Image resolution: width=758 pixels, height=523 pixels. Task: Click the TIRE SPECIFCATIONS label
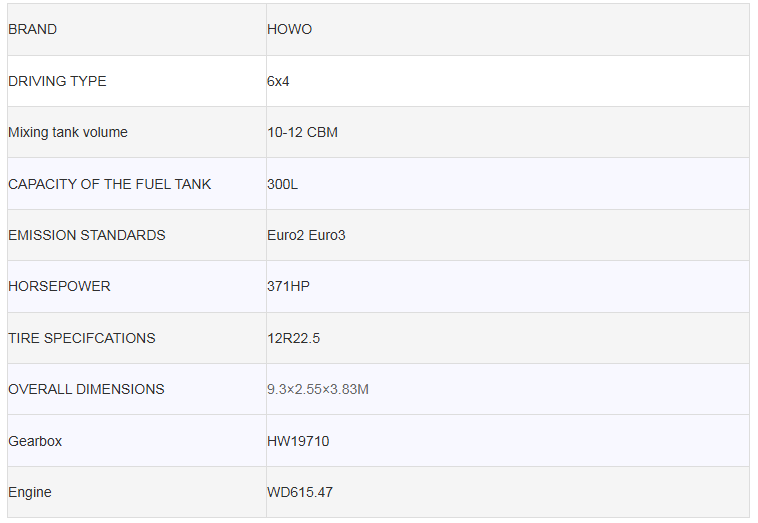[82, 338]
